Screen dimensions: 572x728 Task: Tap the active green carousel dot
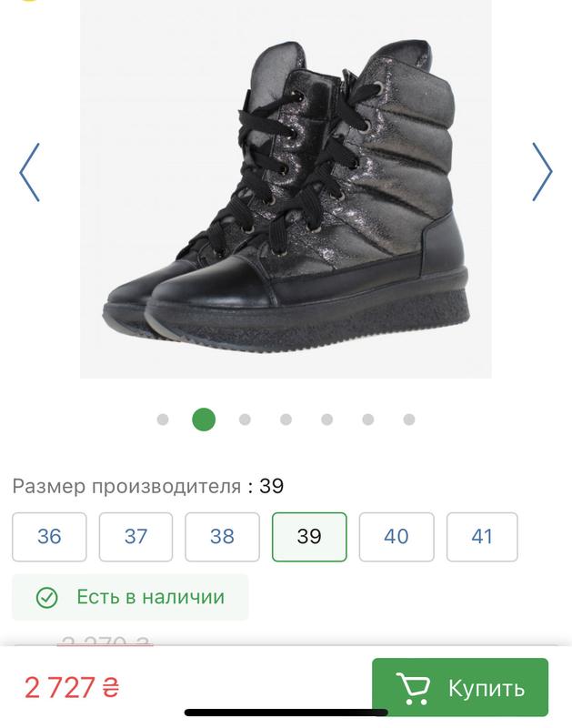tap(204, 420)
